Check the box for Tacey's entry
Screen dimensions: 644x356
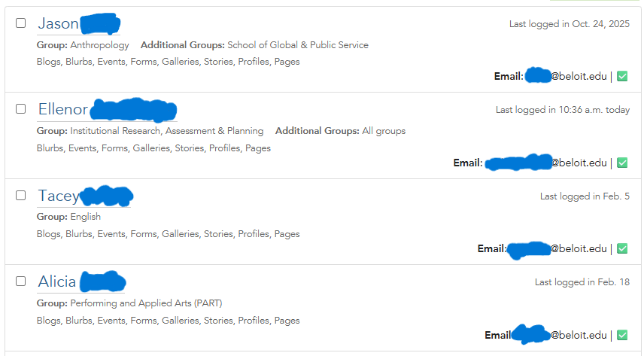coord(21,196)
